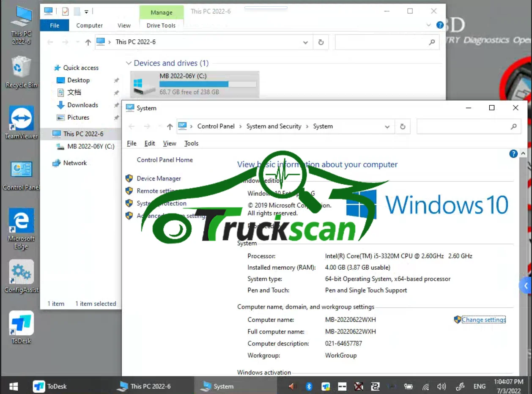This screenshot has height=394, width=532.
Task: Select Desktop in Quick access
Action: 78,80
